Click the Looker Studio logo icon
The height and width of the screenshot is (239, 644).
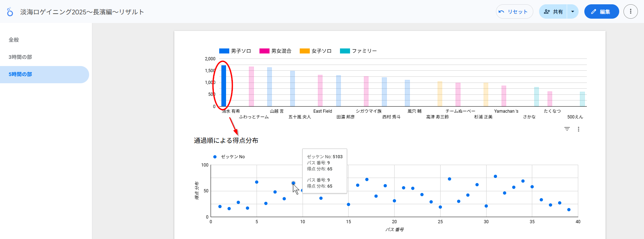click(x=10, y=12)
